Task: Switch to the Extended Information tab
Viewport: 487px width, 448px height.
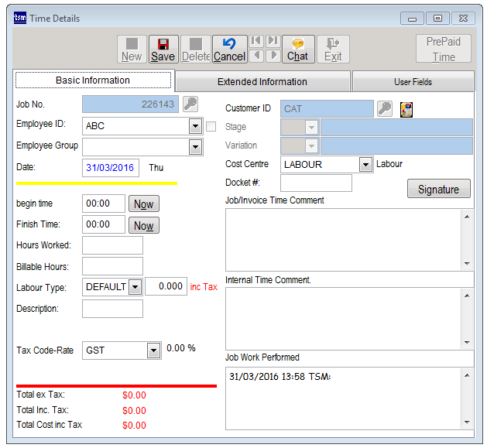Action: click(x=262, y=81)
